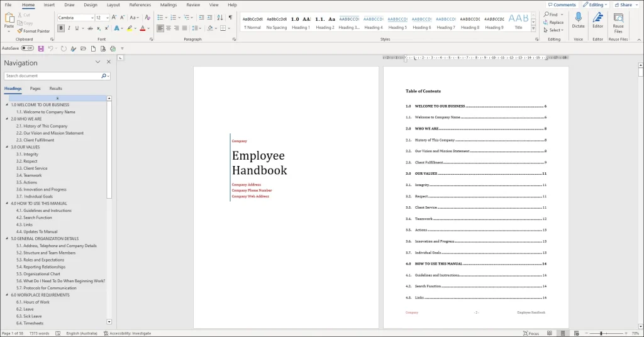Toggle bold formatting
The width and height of the screenshot is (644, 337).
(61, 28)
